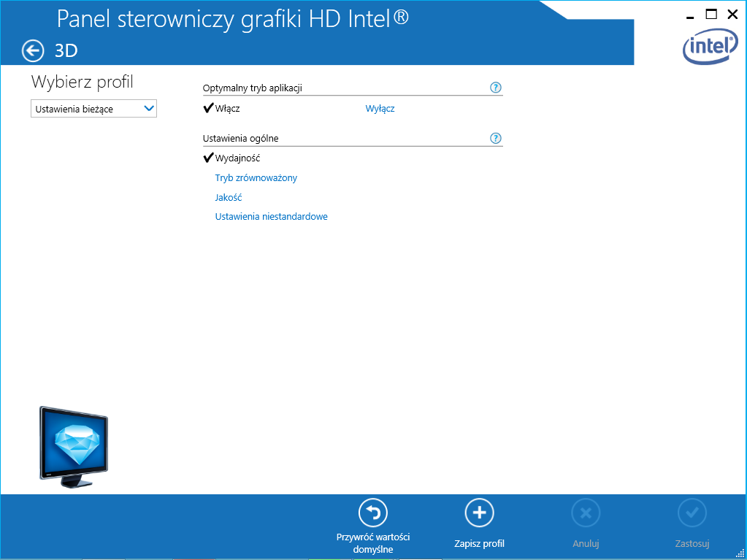Click the 'Optymalny tryb aplikacji' section label
The image size is (747, 560).
pyautogui.click(x=253, y=88)
